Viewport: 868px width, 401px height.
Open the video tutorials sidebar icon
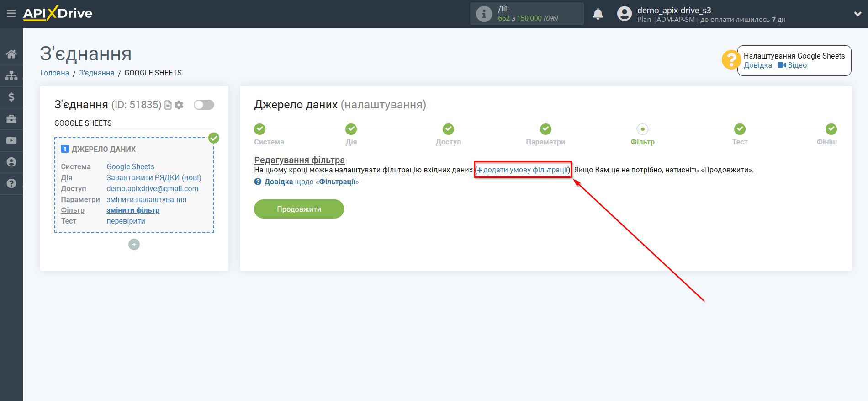(x=11, y=140)
